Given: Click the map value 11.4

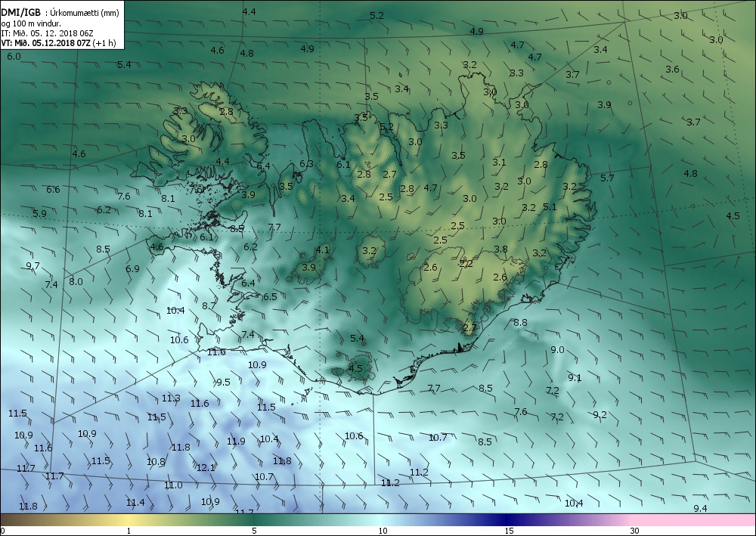Looking at the screenshot, I should pos(135,503).
